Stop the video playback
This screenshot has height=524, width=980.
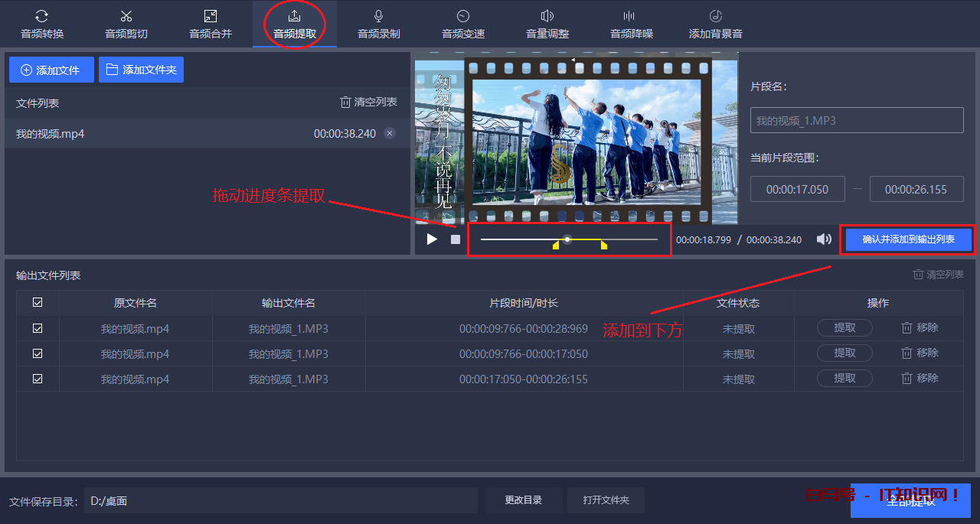click(456, 239)
